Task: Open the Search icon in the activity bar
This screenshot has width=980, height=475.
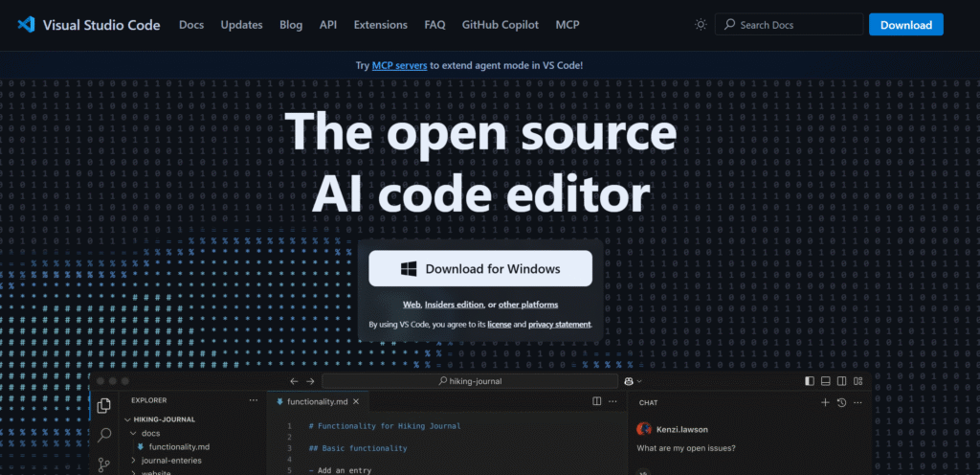Action: 104,435
